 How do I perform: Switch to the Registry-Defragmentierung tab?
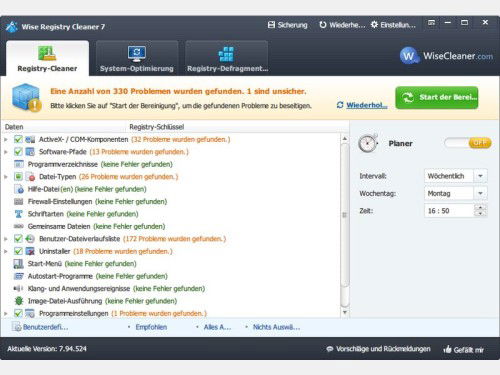(x=227, y=58)
